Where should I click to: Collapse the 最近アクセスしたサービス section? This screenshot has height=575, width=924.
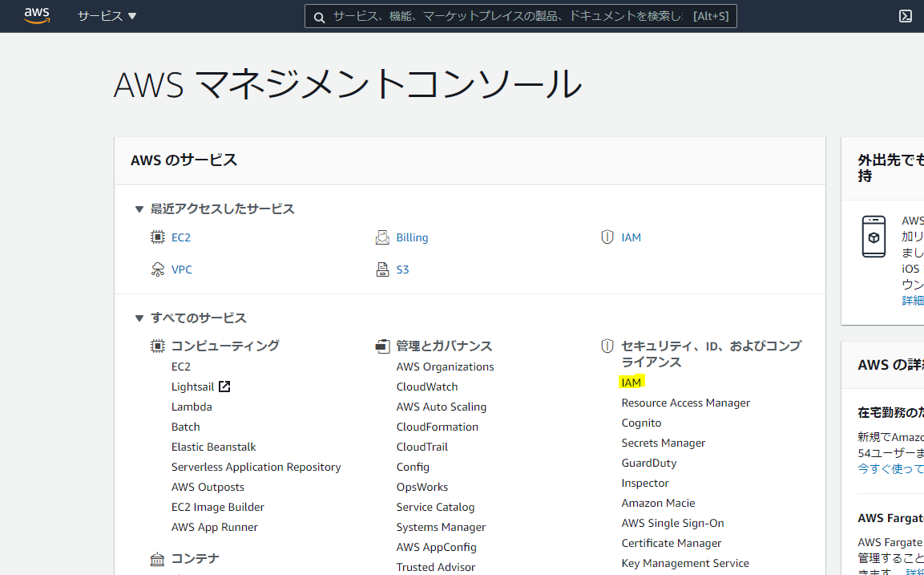point(139,209)
